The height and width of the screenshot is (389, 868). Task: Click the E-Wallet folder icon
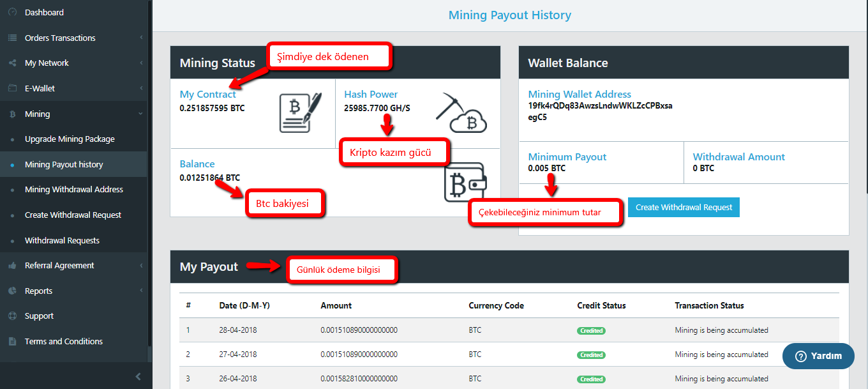point(12,88)
